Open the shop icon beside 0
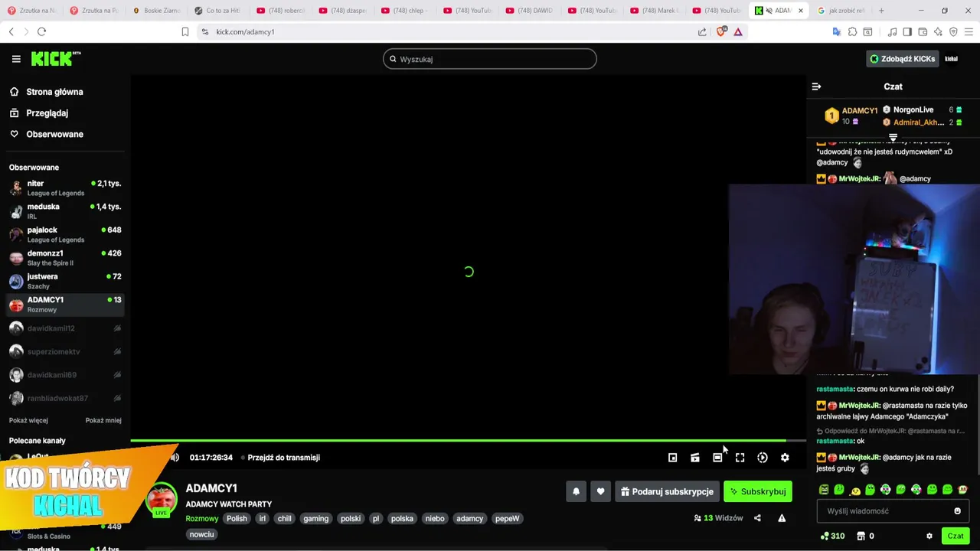The height and width of the screenshot is (551, 980). (x=861, y=536)
